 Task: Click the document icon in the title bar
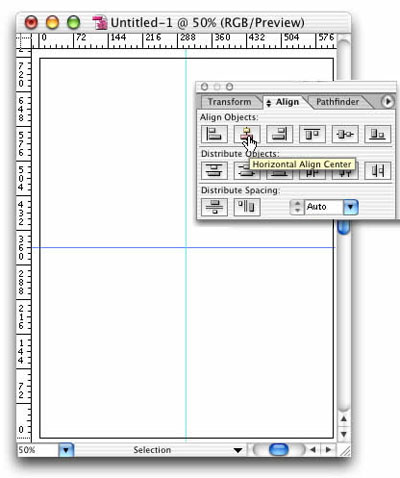pyautogui.click(x=100, y=23)
